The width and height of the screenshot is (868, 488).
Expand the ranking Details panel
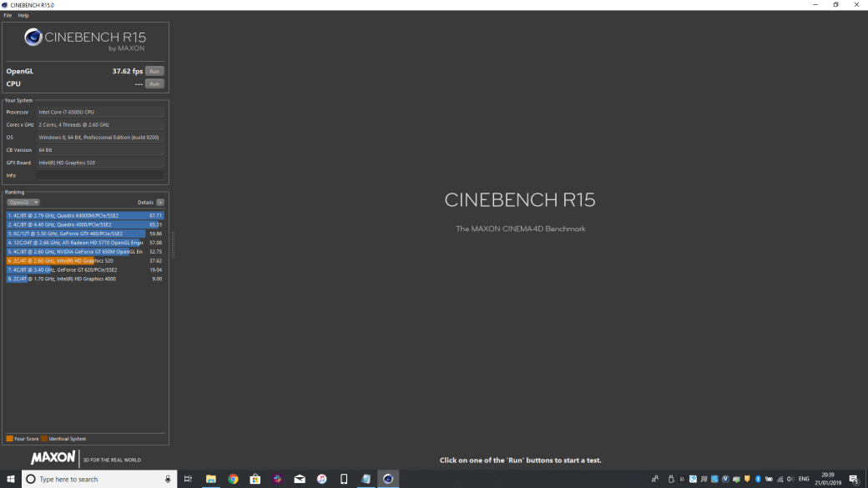(x=159, y=202)
